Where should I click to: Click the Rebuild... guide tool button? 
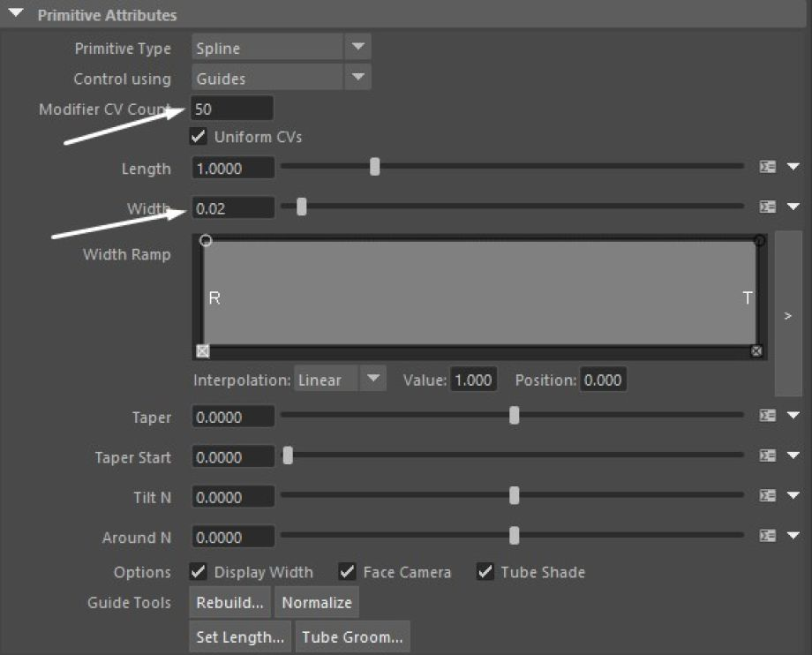click(x=229, y=603)
